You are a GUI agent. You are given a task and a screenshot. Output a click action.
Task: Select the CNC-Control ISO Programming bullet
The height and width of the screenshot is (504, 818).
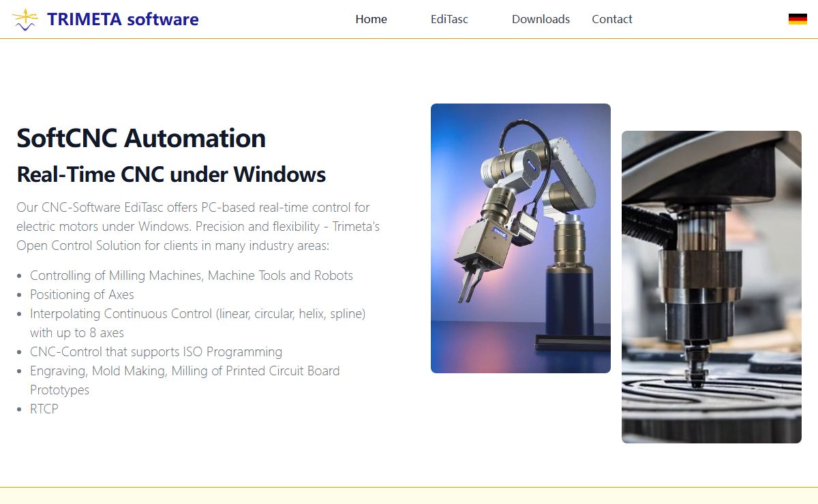(156, 352)
